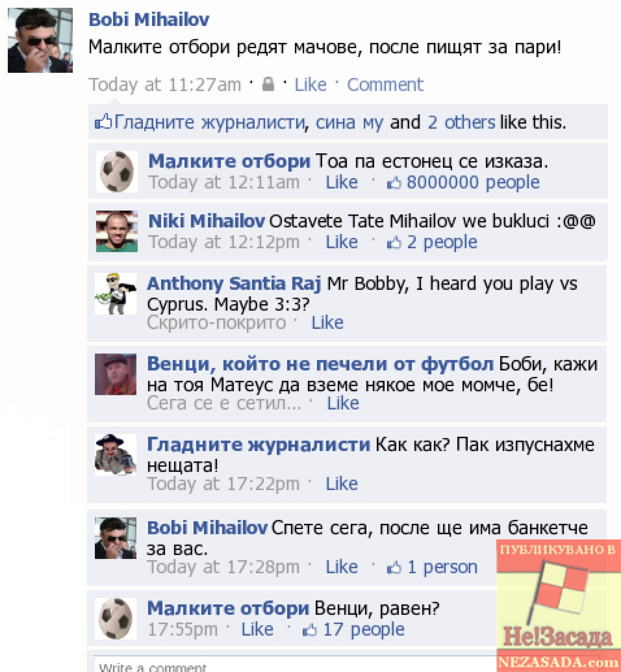Like Anthony Santia Raj's comment about Cyprus
Screen dimensions: 621x672
pos(327,323)
